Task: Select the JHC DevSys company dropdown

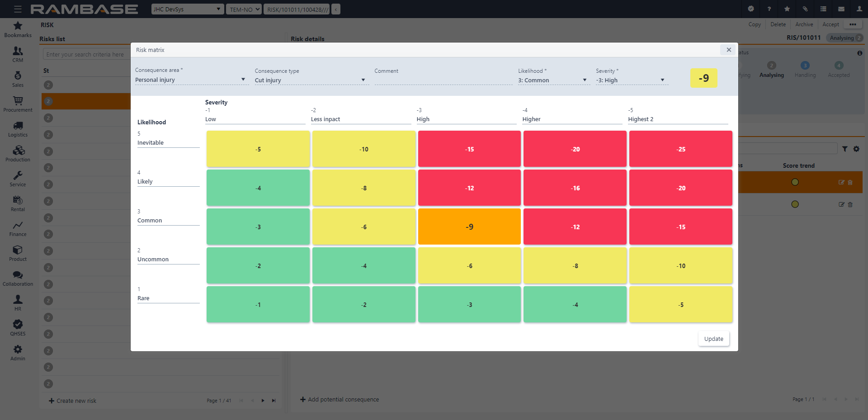Action: (187, 9)
